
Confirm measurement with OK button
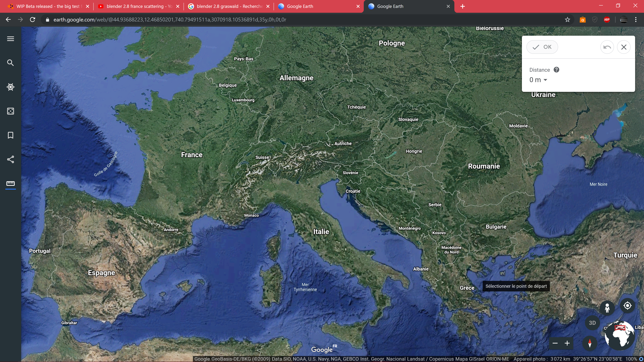coord(542,47)
